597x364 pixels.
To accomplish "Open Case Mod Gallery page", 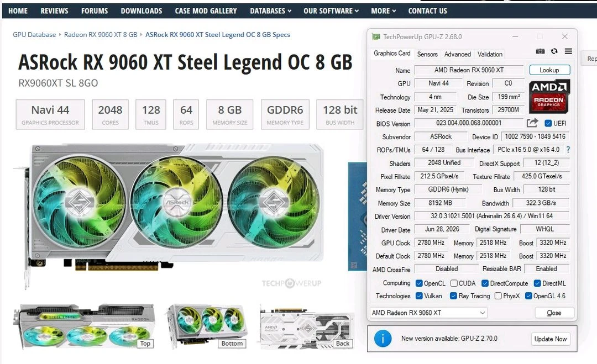I will [206, 11].
